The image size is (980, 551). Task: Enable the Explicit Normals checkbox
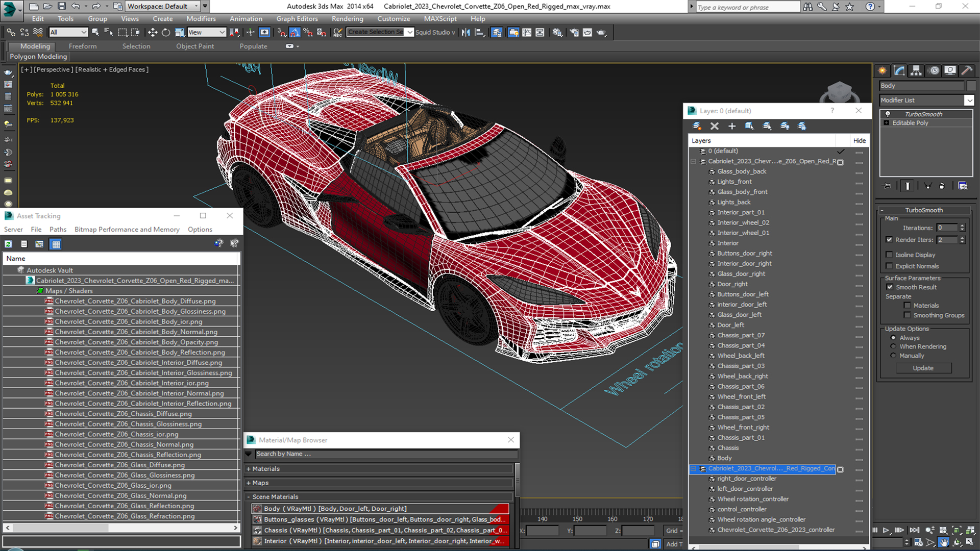pos(889,266)
